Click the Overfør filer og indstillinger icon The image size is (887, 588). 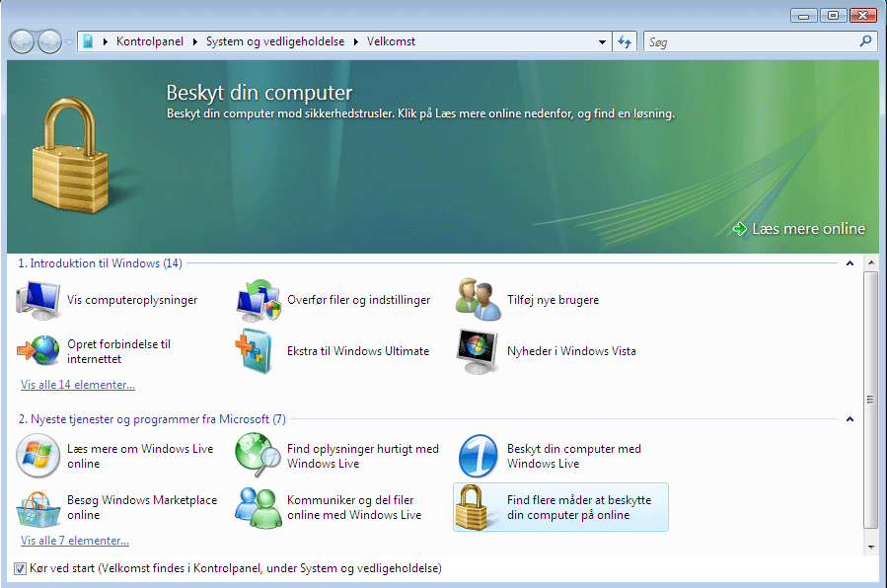[259, 300]
